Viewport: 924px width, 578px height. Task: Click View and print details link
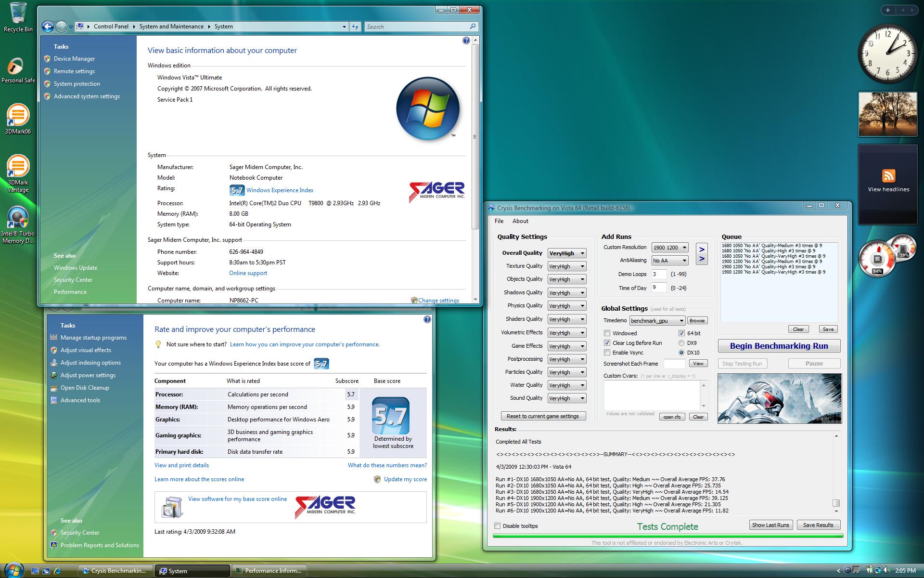pyautogui.click(x=181, y=465)
